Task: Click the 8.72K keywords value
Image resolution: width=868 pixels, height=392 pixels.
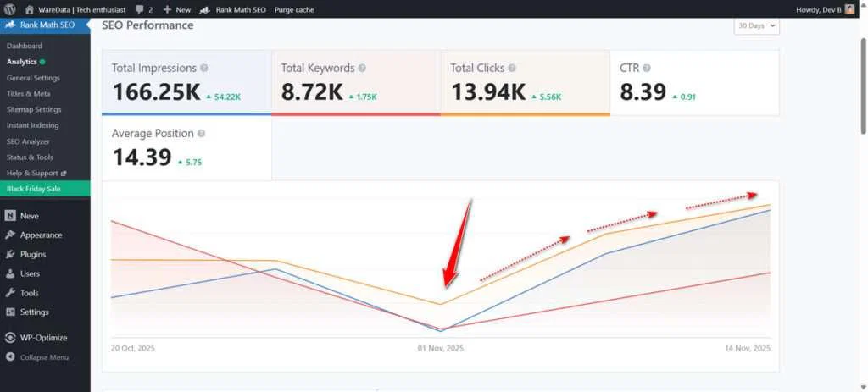Action: point(312,91)
